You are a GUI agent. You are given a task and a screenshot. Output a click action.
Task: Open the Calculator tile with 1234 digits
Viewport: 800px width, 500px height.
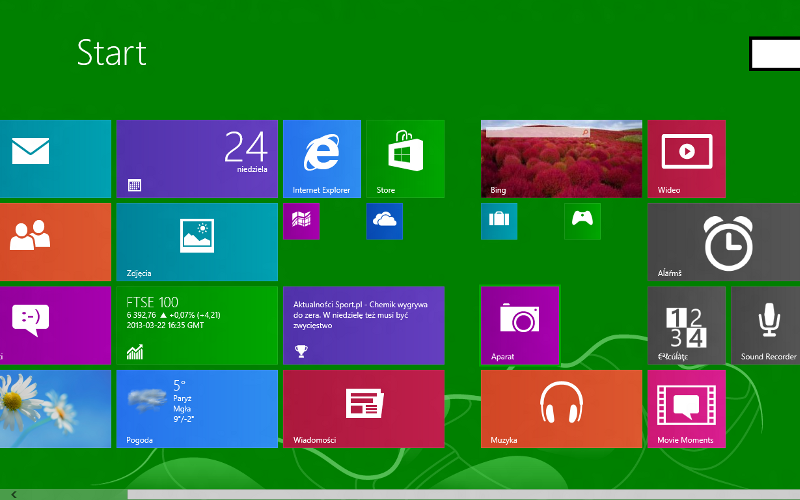[687, 326]
